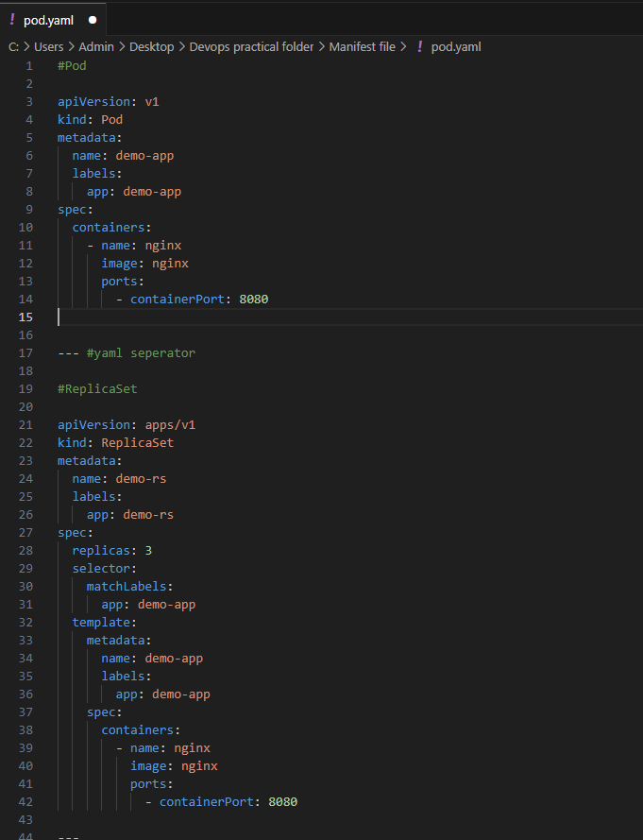Click 'matchLabels:' on line 30
Viewport: 643px width, 840px height.
tap(130, 587)
